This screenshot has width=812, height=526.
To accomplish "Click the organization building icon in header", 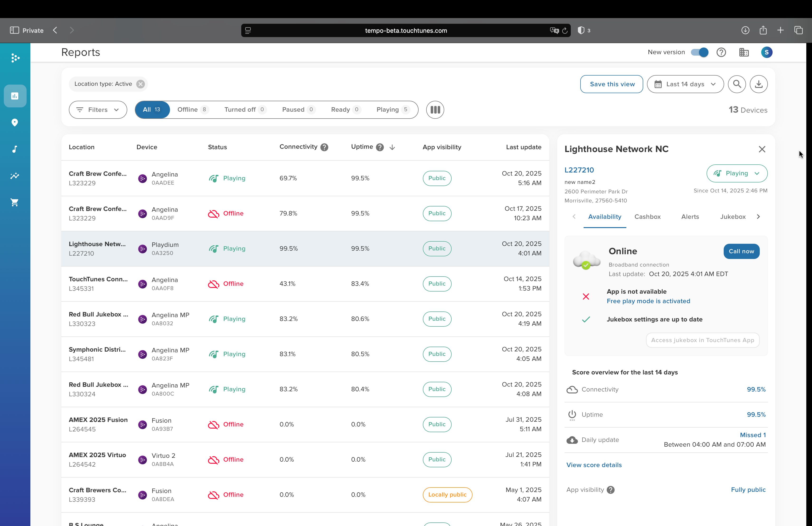I will tap(744, 52).
